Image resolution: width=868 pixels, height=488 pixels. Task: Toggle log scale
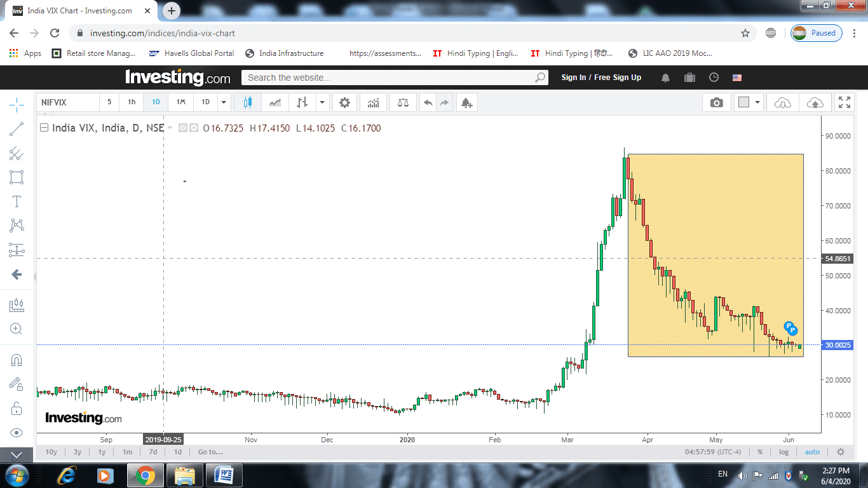tap(784, 452)
